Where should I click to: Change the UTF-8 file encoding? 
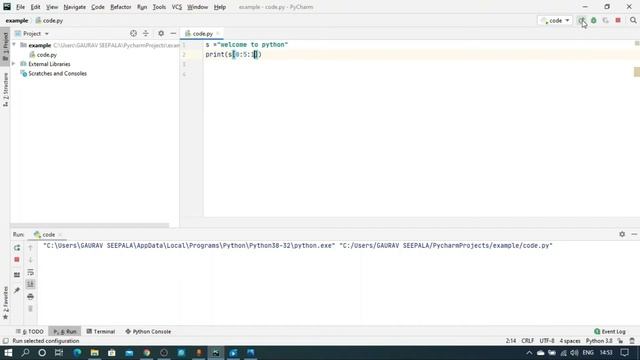coord(547,341)
